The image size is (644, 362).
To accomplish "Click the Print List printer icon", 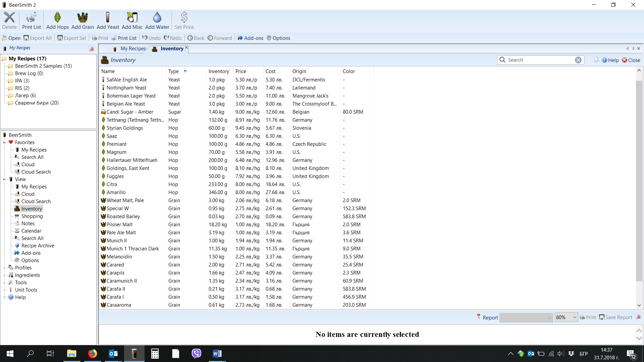I will (x=31, y=17).
